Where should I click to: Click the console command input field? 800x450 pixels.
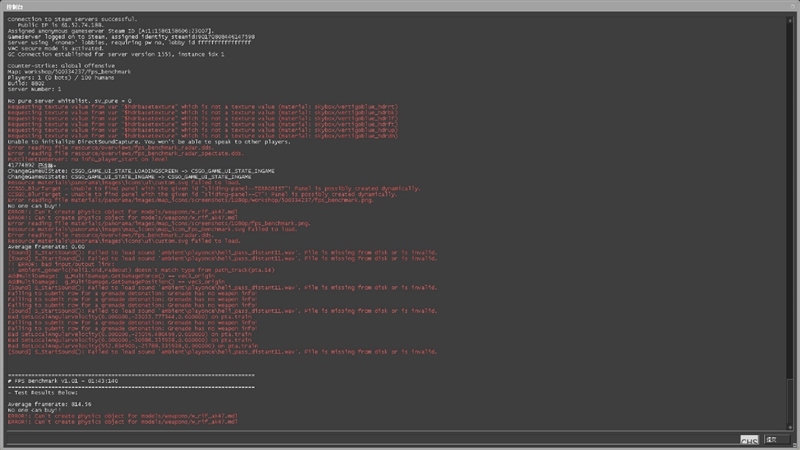pyautogui.click(x=372, y=439)
